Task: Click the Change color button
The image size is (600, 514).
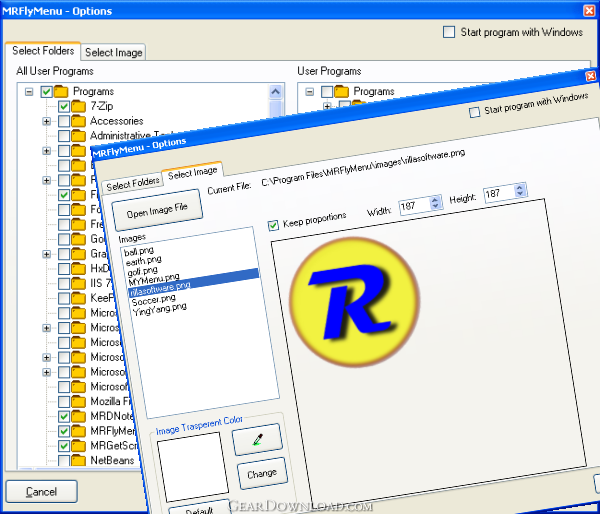Action: [x=262, y=474]
